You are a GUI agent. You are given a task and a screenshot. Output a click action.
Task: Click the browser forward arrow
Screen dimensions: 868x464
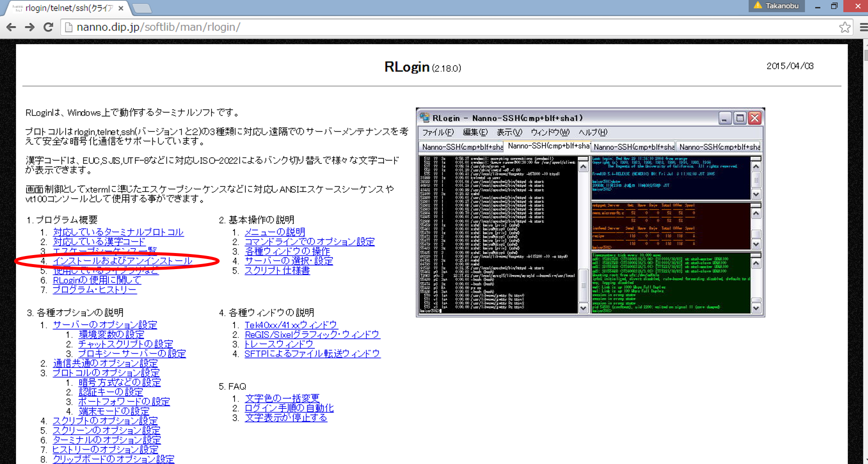coord(30,27)
